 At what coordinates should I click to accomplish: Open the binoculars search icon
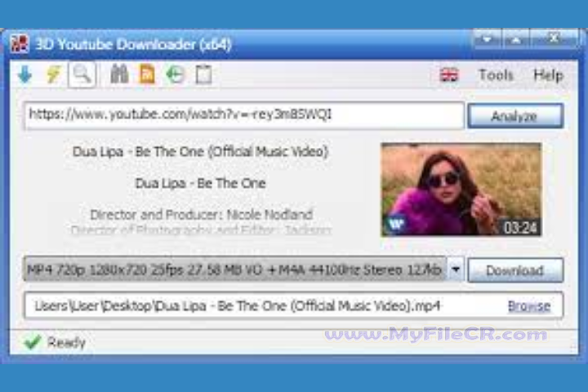click(x=119, y=73)
